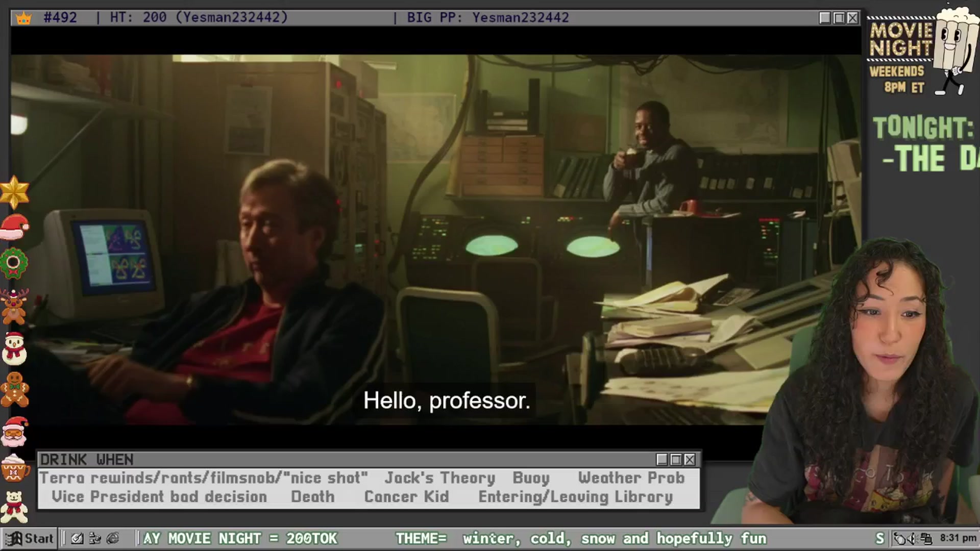Open the Start menu on the taskbar

(29, 538)
